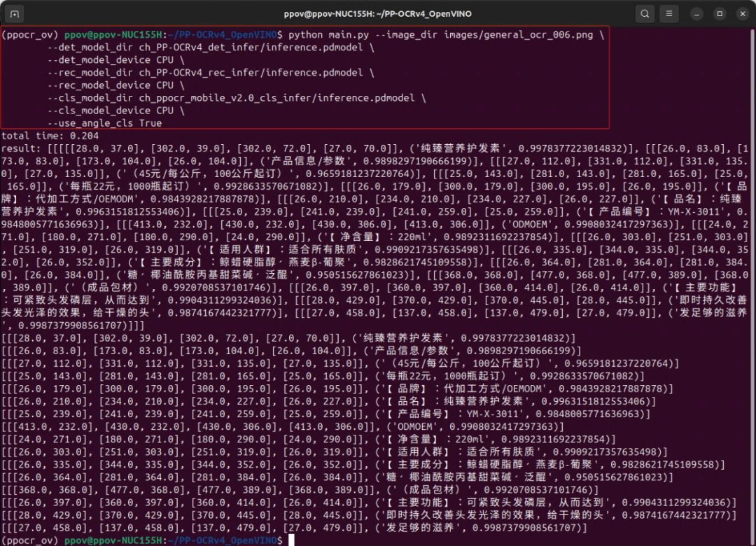Open the hamburger menu in the title bar

pyautogui.click(x=670, y=13)
